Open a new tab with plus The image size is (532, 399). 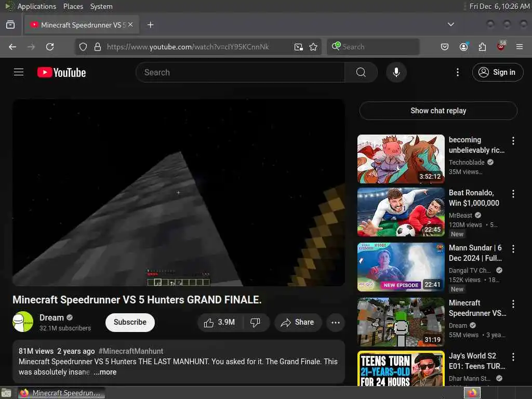pyautogui.click(x=151, y=25)
